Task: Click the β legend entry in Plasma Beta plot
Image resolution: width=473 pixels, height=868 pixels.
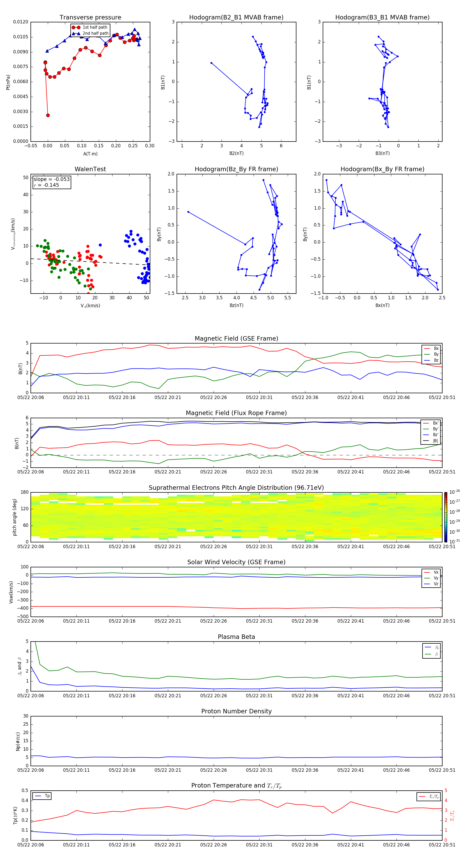Action: (431, 654)
